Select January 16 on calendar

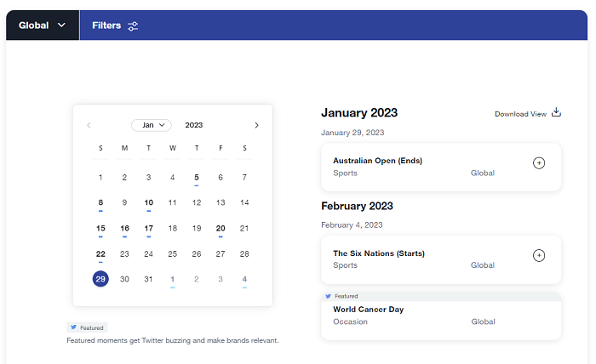click(x=124, y=229)
